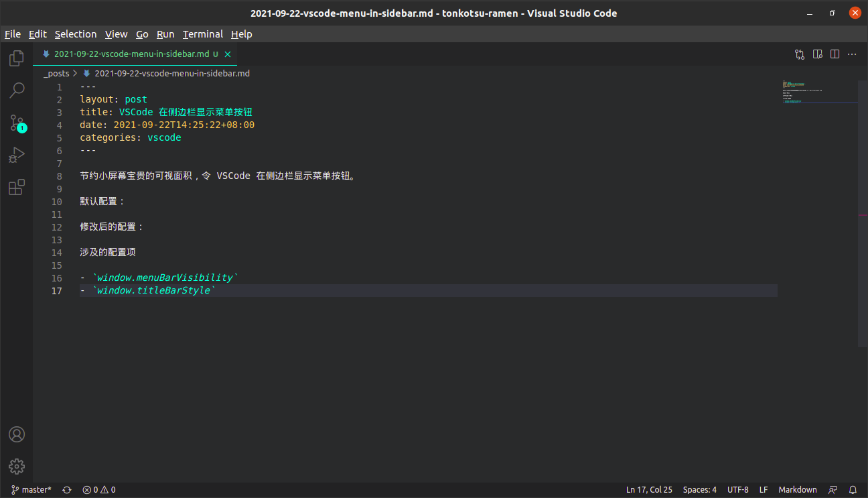Close the 2021-09-22-vscode-menu-in-sidebar.md tab
Viewport: 868px width, 498px height.
228,54
